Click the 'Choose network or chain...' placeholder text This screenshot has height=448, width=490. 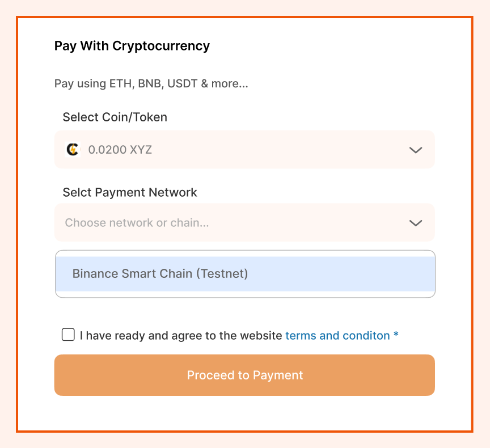[137, 223]
